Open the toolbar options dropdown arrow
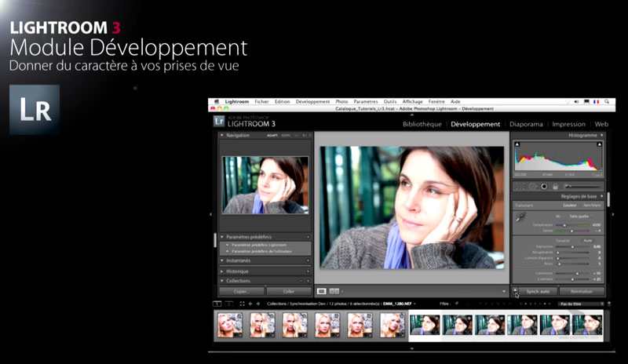Viewport: 628px width, 364px height. pyautogui.click(x=504, y=291)
